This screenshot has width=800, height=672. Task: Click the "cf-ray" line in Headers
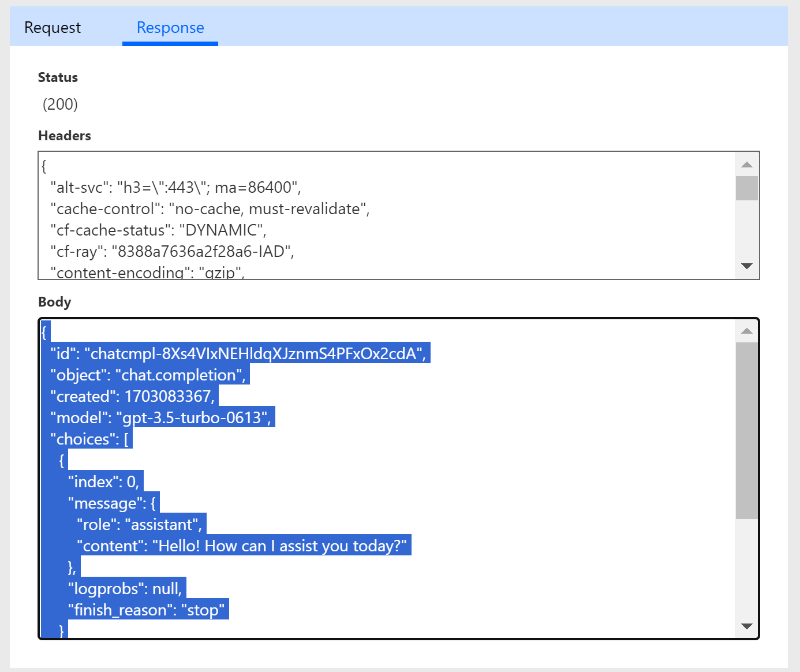172,252
